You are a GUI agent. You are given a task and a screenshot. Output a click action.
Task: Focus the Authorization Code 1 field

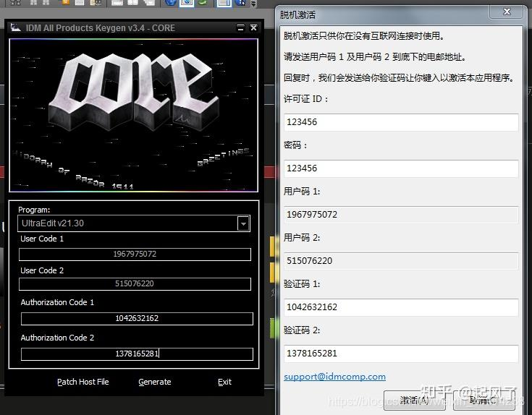136,319
